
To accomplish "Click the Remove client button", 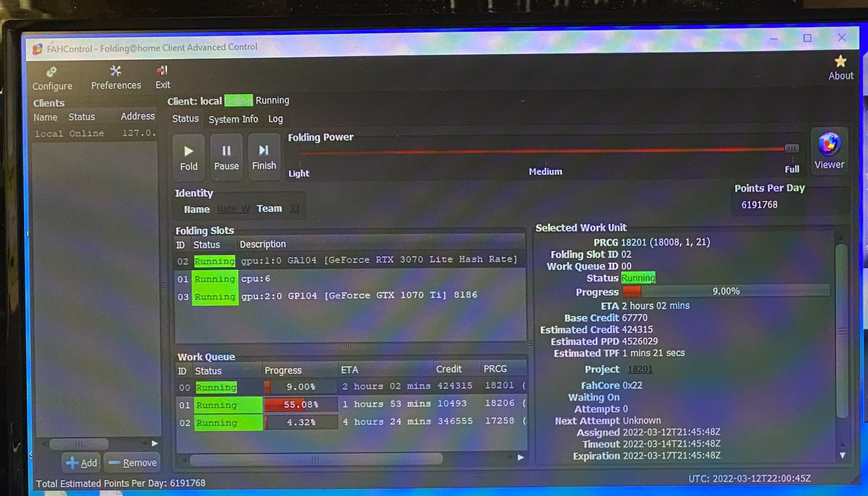I will point(133,463).
